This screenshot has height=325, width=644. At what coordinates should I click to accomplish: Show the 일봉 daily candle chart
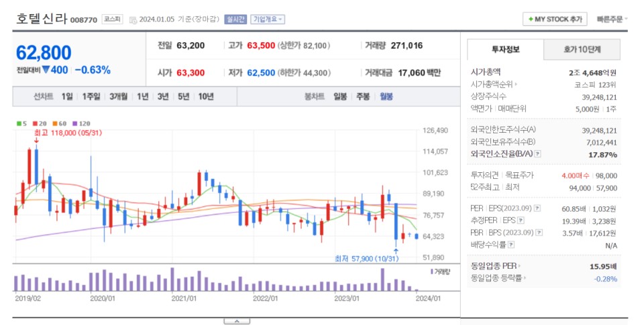(x=340, y=96)
